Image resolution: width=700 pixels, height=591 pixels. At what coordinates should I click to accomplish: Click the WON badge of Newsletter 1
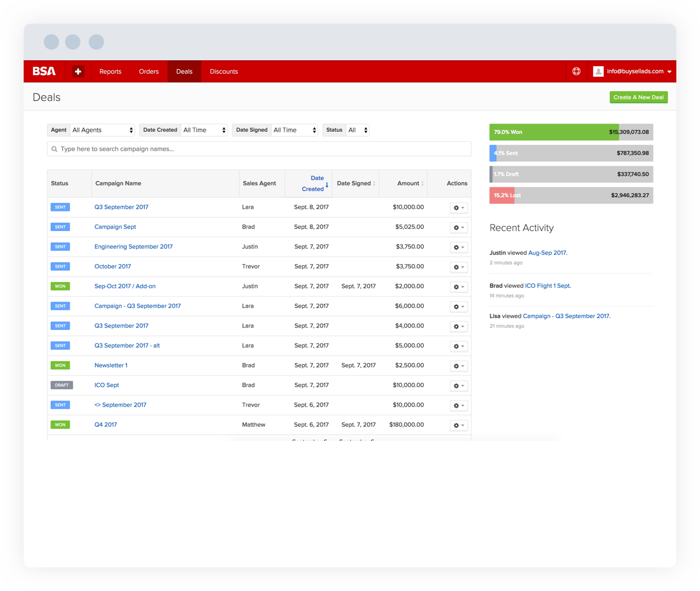pos(60,365)
